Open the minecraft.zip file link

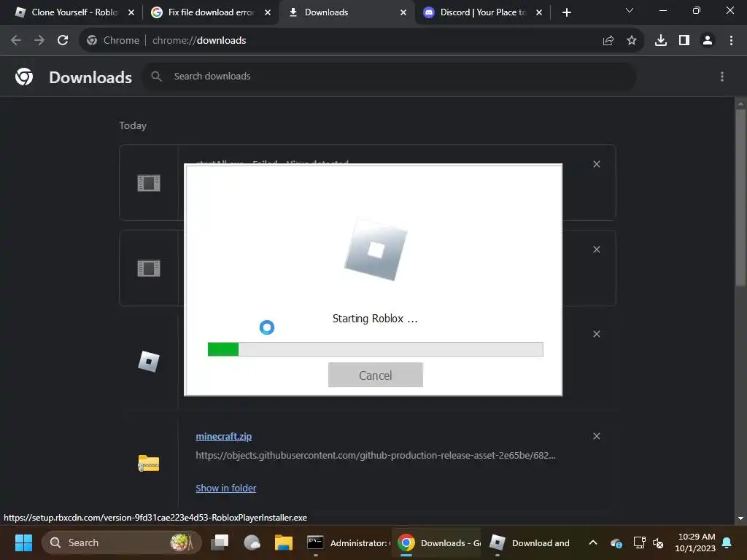click(224, 436)
